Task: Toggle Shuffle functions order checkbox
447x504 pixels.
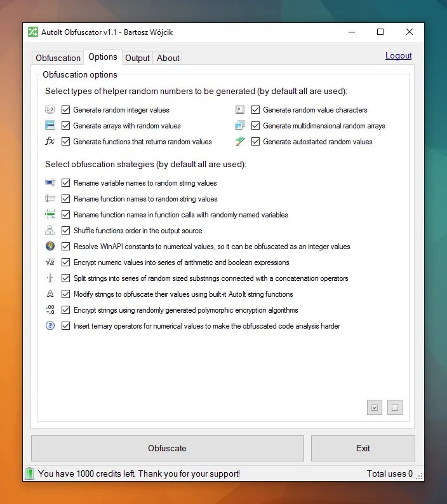Action: pos(65,231)
